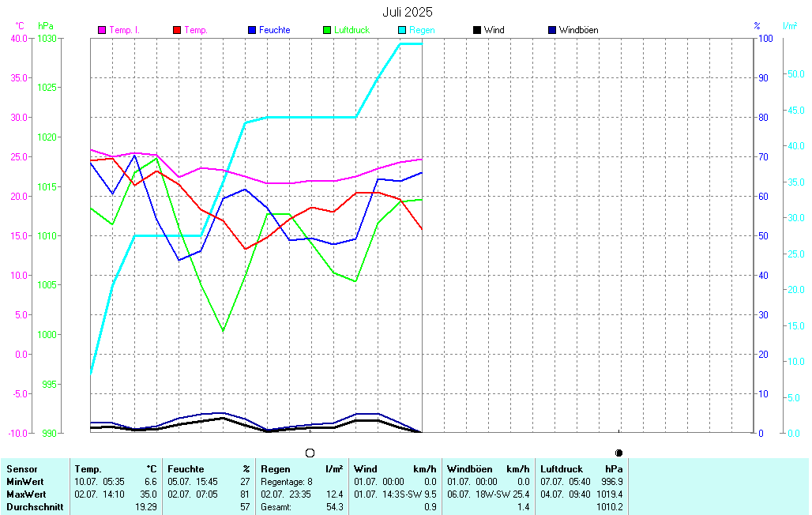
Task: Click the magenta Temp. I. legend swatch
Action: click(102, 30)
